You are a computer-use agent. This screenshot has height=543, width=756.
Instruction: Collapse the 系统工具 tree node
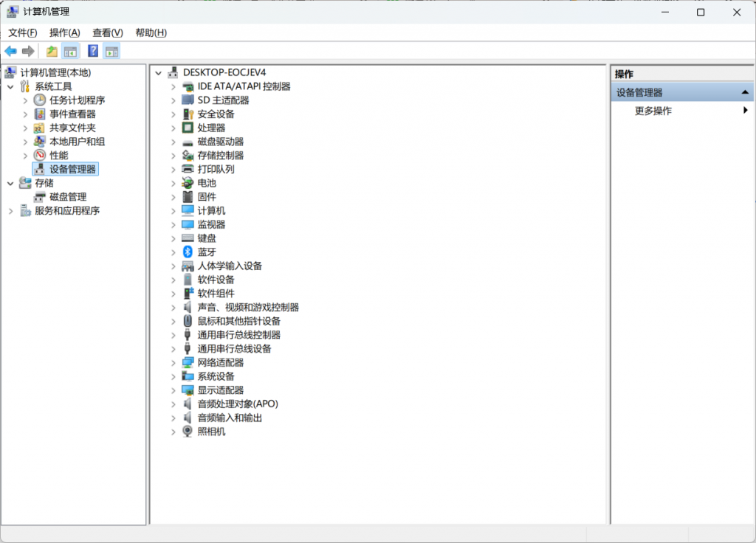pyautogui.click(x=10, y=86)
